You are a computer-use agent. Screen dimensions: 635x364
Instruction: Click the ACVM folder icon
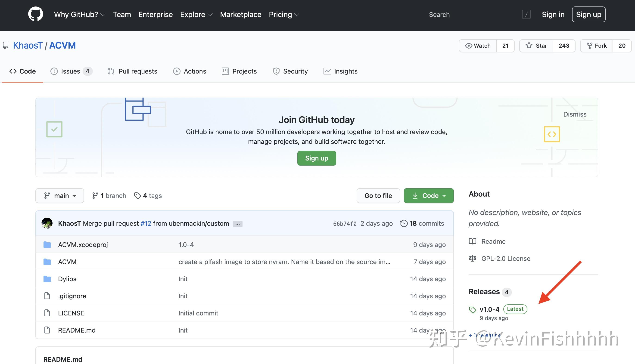tap(47, 262)
